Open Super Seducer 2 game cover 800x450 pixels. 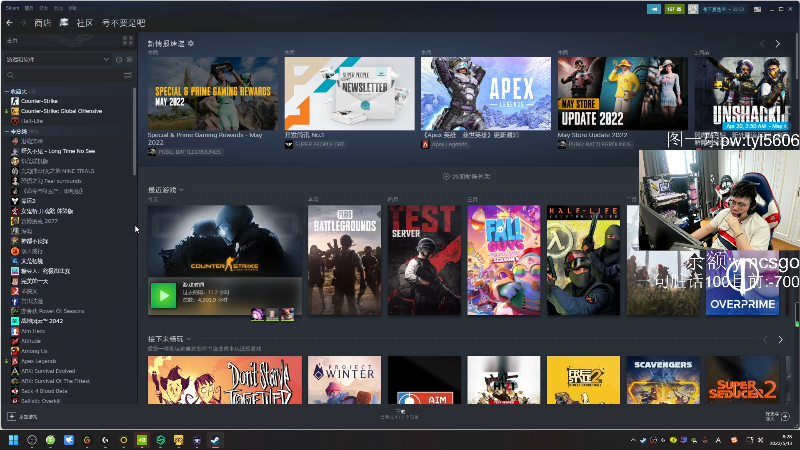742,380
